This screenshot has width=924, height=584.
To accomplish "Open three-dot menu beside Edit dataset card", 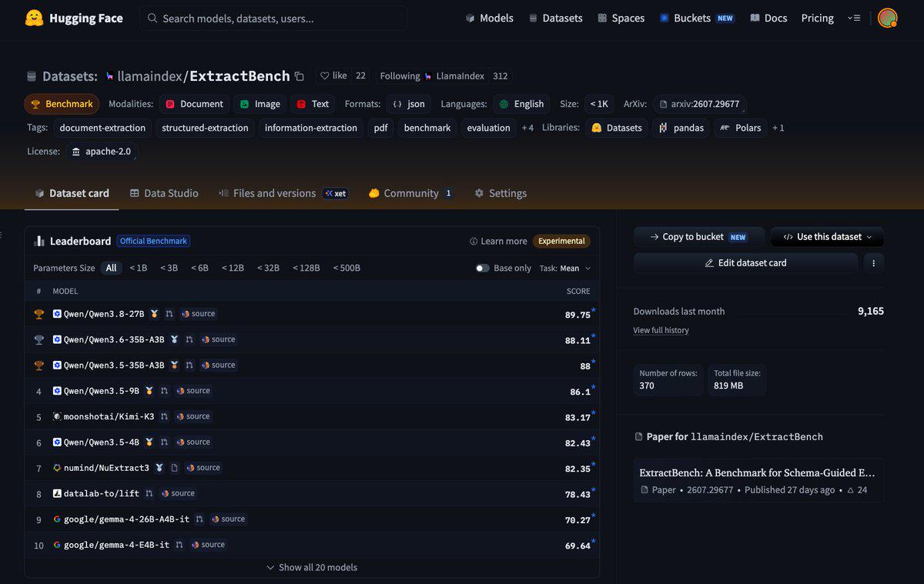I will coord(873,263).
